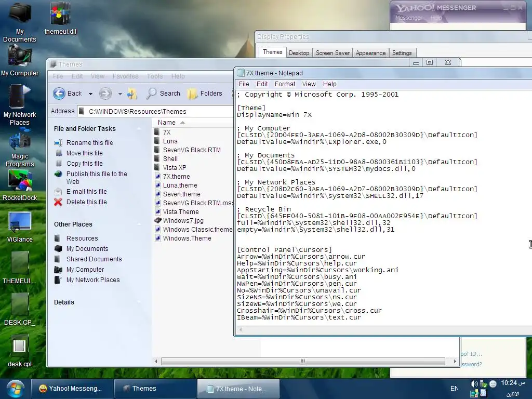
Task: Switch to Yahoo! Messenger taskbar button
Action: pos(72,389)
